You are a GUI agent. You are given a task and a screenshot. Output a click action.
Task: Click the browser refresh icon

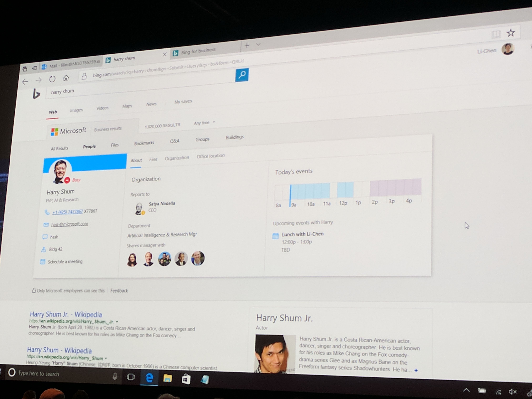click(52, 79)
